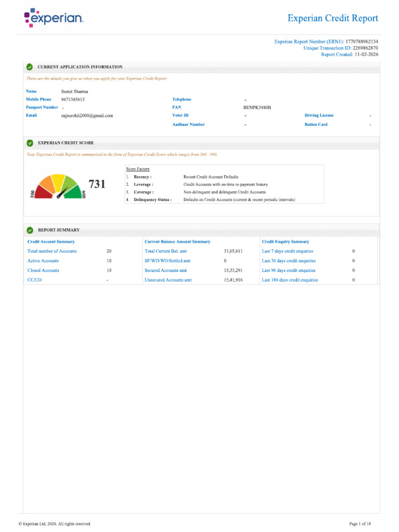Click Last 90 days credit enquiries
This screenshot has width=399, height=532.
[289, 270]
